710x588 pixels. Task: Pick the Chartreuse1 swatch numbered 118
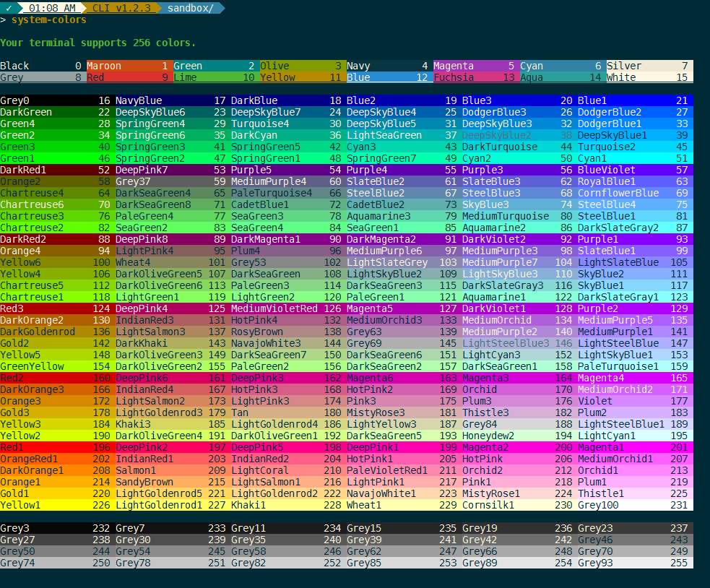57,298
